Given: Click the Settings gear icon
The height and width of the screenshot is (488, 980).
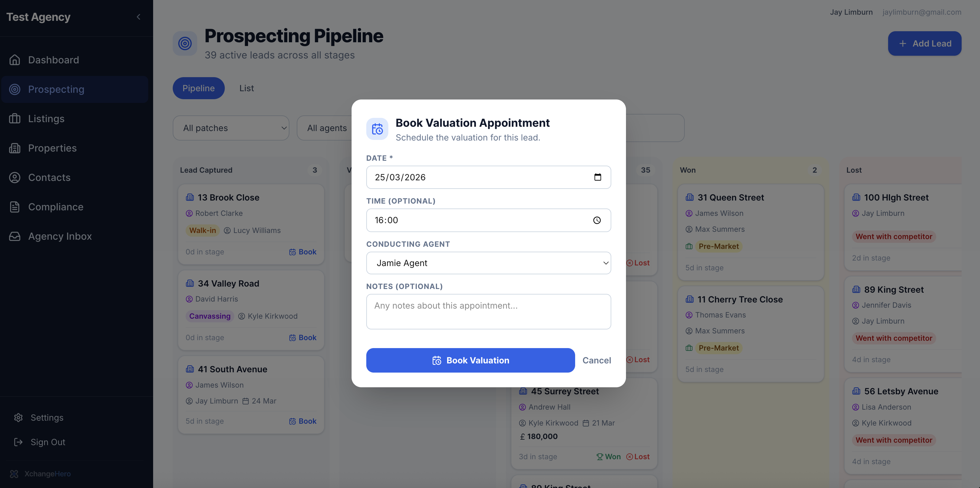Looking at the screenshot, I should pyautogui.click(x=18, y=418).
